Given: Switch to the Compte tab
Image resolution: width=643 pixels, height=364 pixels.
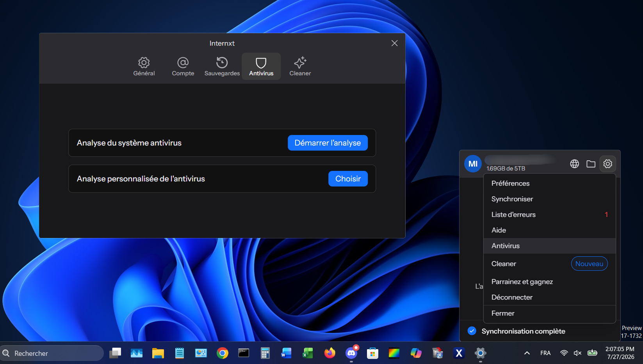Looking at the screenshot, I should tap(183, 66).
